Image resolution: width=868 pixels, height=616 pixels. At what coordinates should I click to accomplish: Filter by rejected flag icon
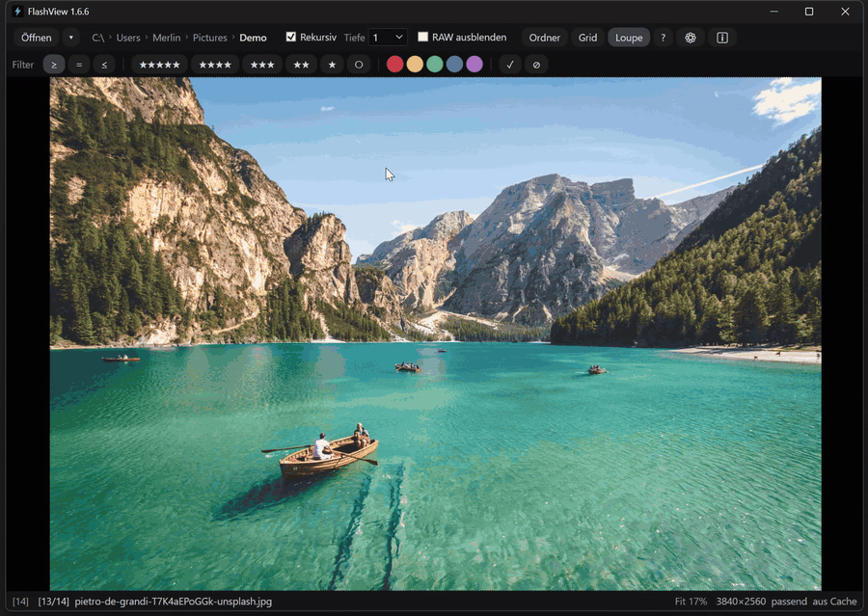(536, 65)
